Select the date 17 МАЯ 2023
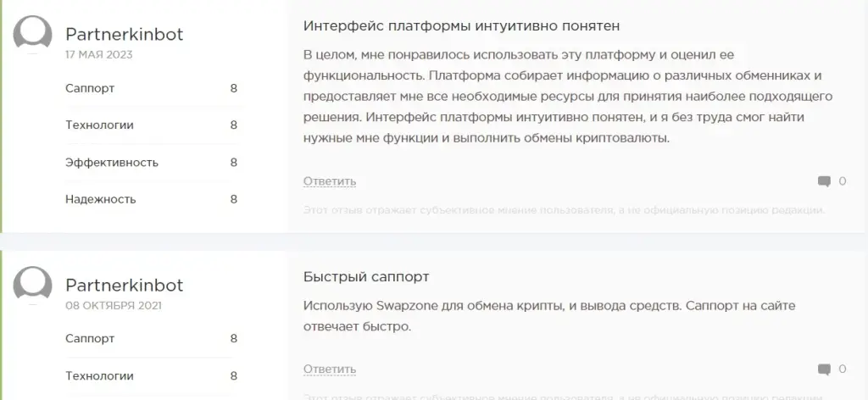868x400 pixels. point(98,55)
